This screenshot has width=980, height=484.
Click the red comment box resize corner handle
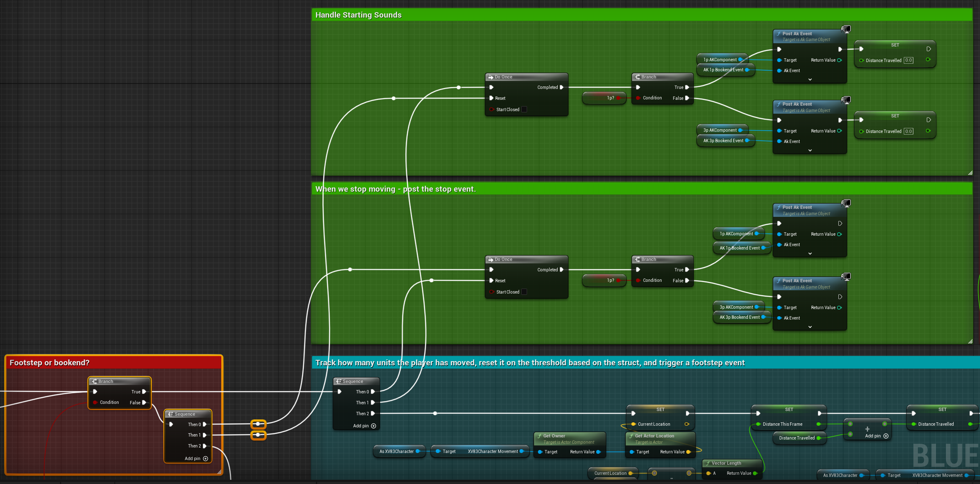pyautogui.click(x=219, y=472)
